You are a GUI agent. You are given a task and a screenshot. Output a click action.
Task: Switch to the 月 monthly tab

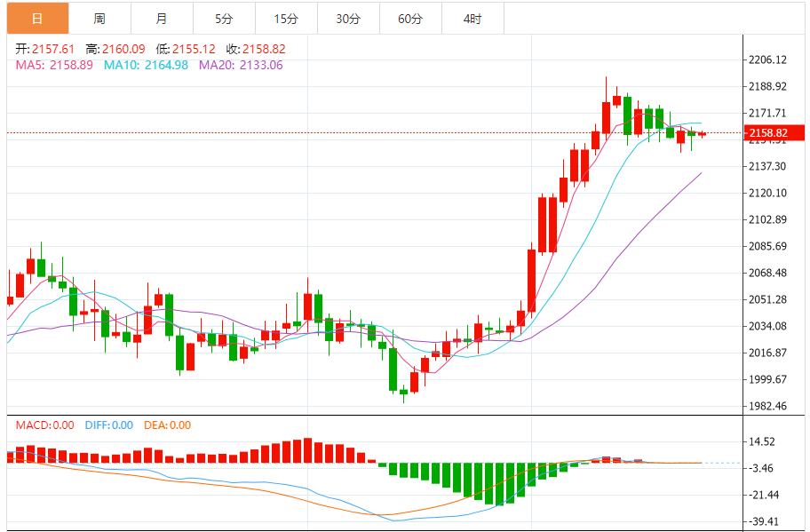pos(162,19)
